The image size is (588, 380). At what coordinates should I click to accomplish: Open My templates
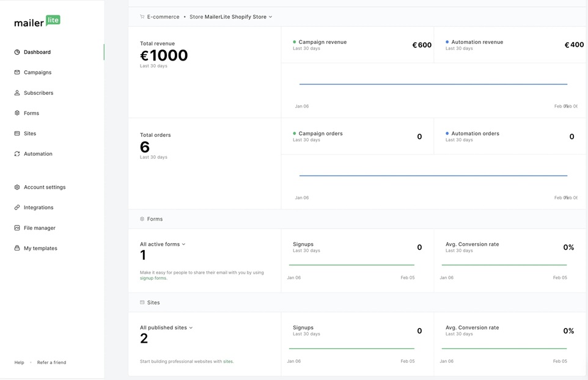(40, 248)
